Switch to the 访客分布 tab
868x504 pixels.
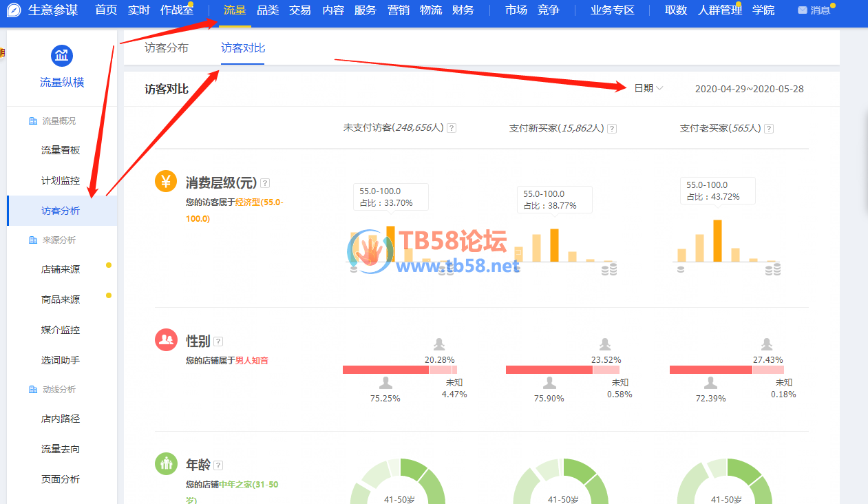pos(167,48)
